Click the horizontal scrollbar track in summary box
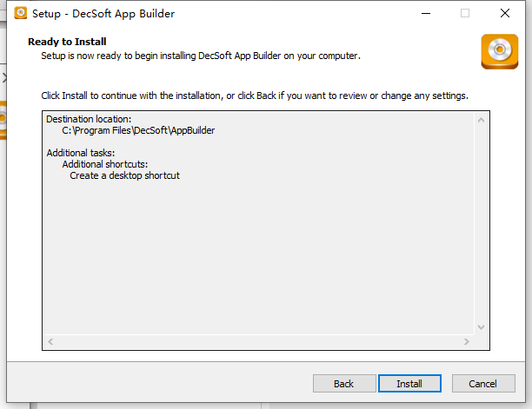 coord(258,341)
